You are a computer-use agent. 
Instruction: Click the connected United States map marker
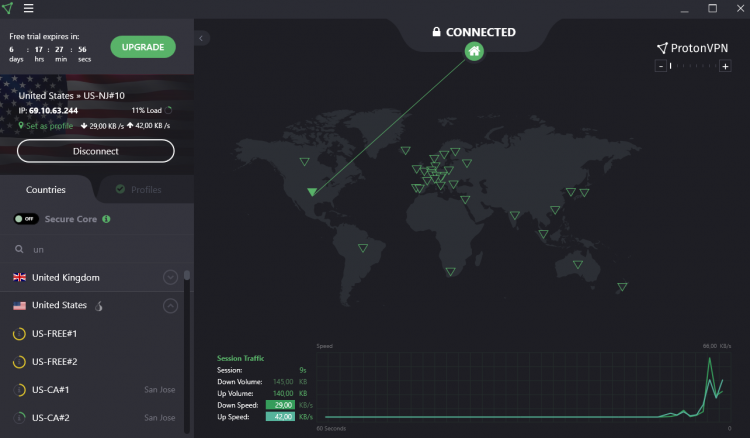312,192
